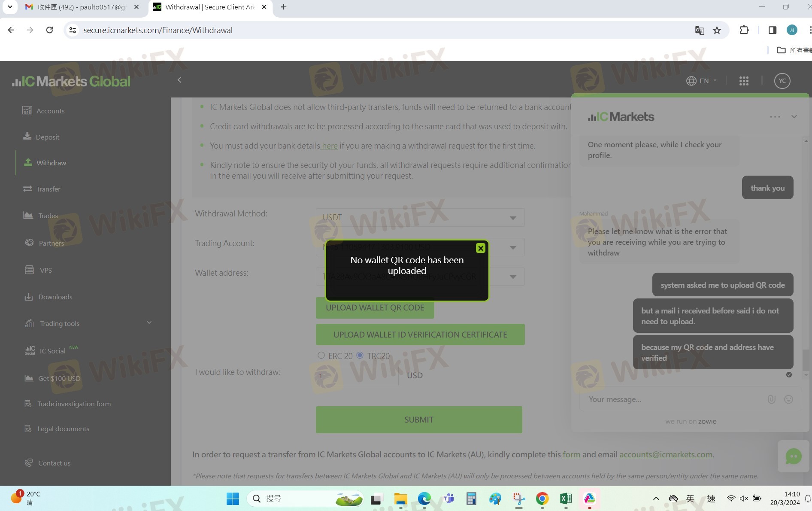Collapse the sidebar with the arrow

click(179, 80)
